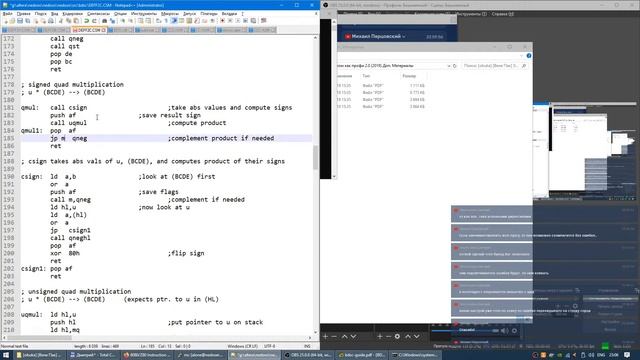This screenshot has height=360, width=640.
Task: Click the editor horizontal scrollbar thumb
Action: (40, 338)
